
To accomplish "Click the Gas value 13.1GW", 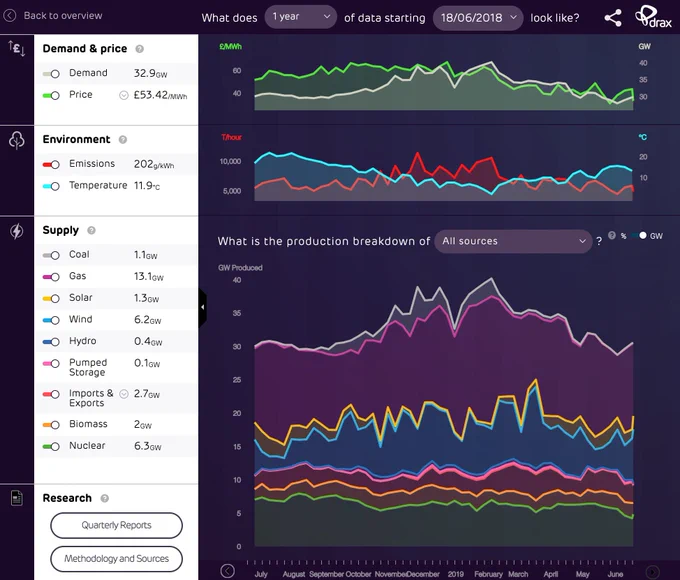I will pos(149,276).
